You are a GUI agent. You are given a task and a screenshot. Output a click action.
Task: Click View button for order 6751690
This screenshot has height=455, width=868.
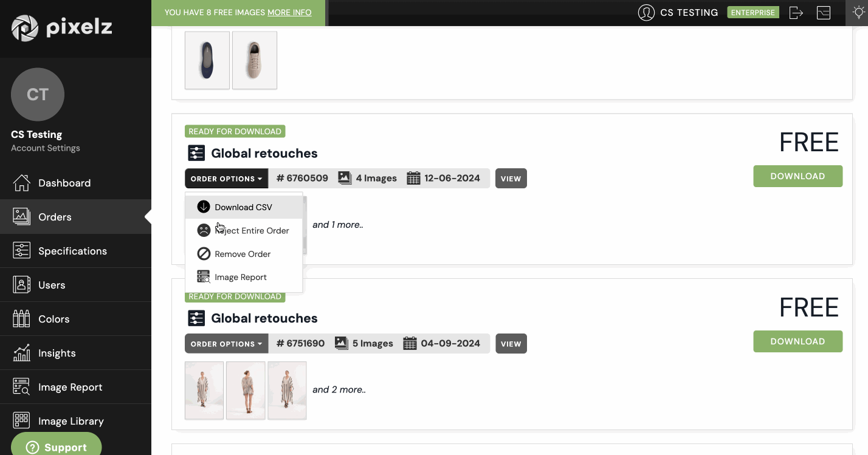[x=511, y=344]
